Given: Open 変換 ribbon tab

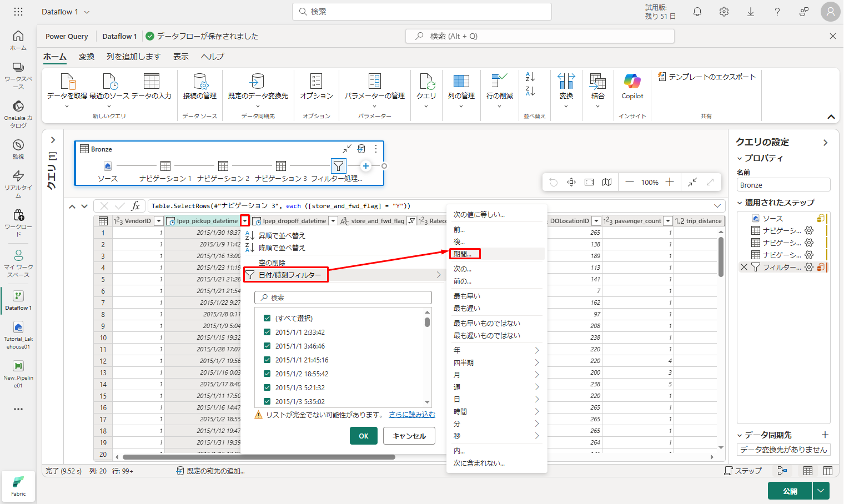Looking at the screenshot, I should click(x=87, y=57).
